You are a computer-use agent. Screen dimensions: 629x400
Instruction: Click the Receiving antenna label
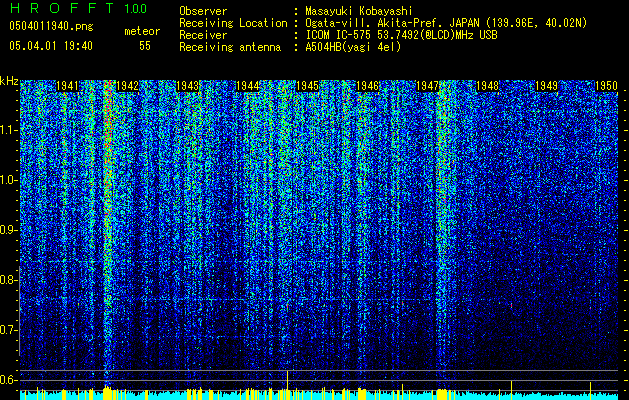pyautogui.click(x=230, y=47)
